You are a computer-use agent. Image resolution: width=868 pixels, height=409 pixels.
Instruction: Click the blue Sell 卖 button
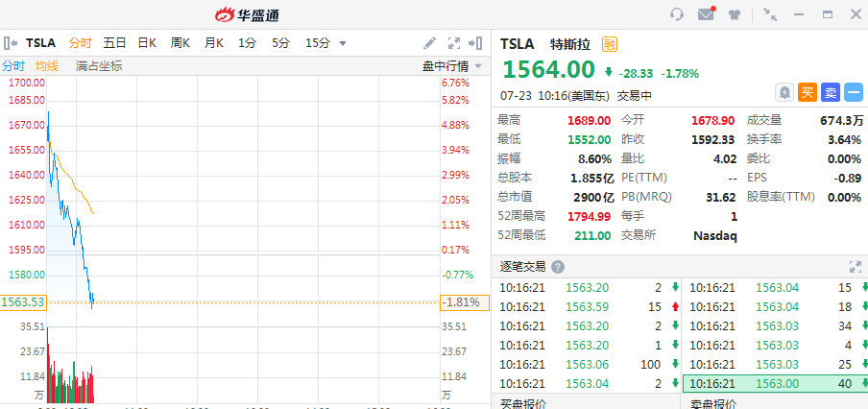pyautogui.click(x=831, y=92)
